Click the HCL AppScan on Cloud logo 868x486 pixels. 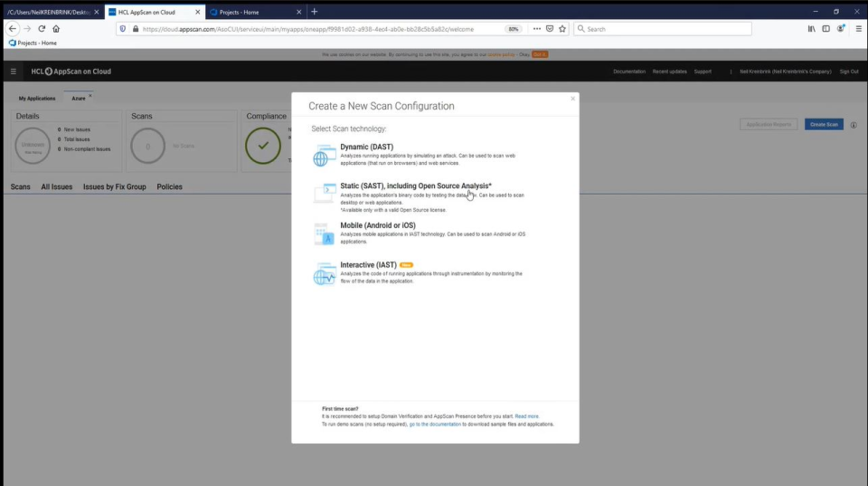click(x=71, y=71)
